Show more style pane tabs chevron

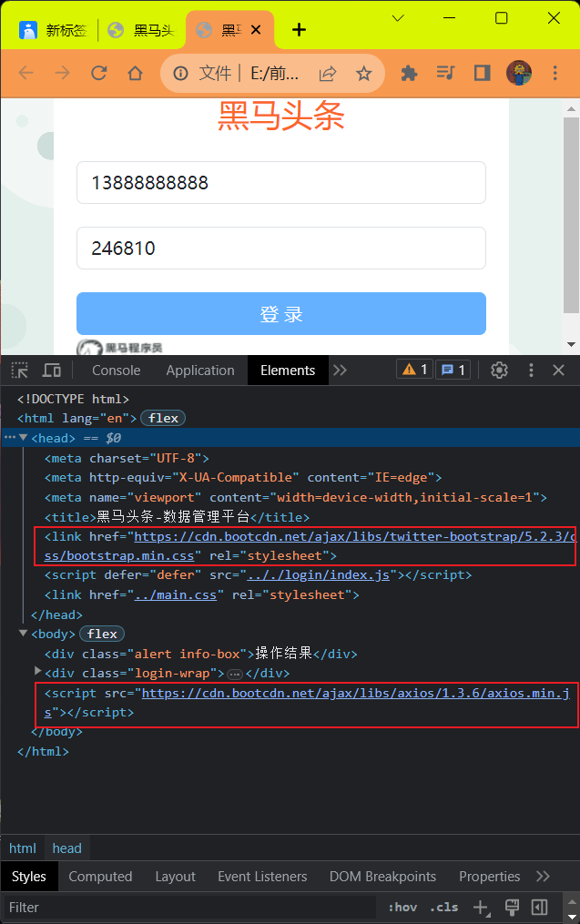(x=543, y=877)
